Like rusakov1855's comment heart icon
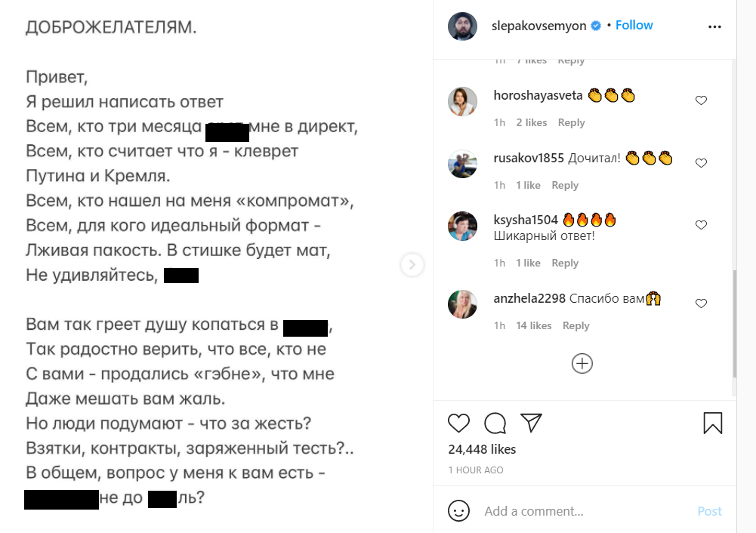Screen dimensions: 756x533 tap(701, 162)
